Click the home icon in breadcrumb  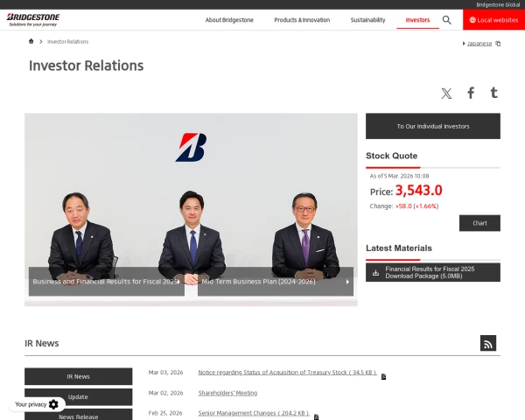tap(31, 41)
